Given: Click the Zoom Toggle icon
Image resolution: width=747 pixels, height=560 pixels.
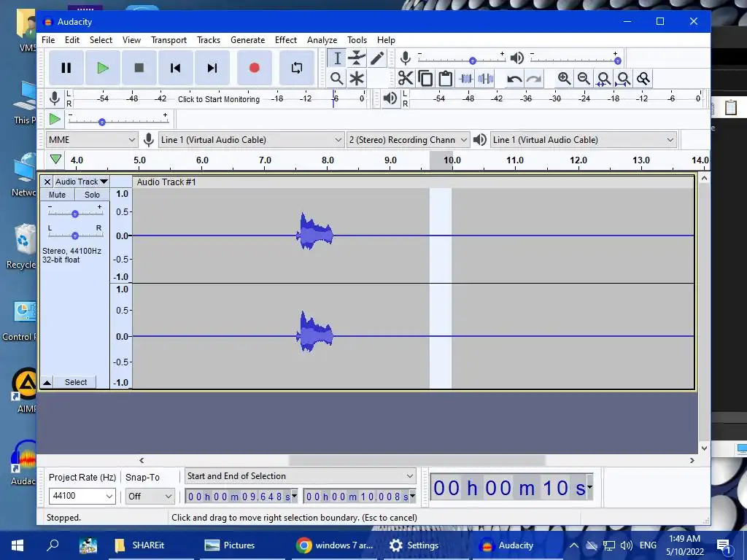Looking at the screenshot, I should tap(643, 78).
